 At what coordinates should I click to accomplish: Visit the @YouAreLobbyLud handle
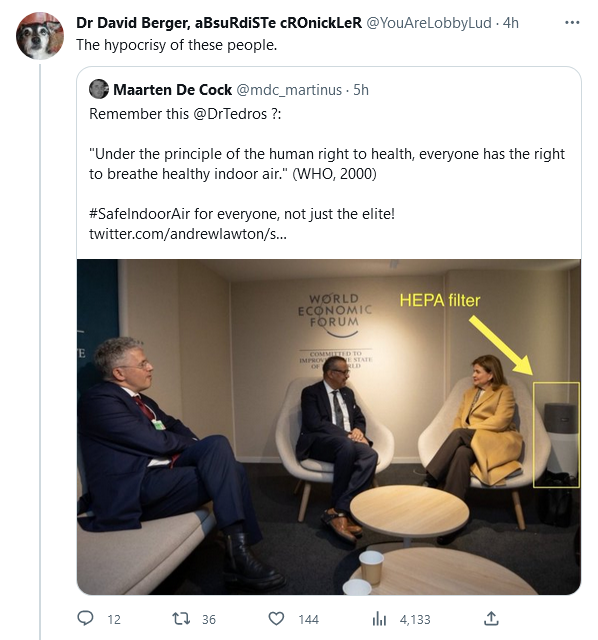pos(429,23)
